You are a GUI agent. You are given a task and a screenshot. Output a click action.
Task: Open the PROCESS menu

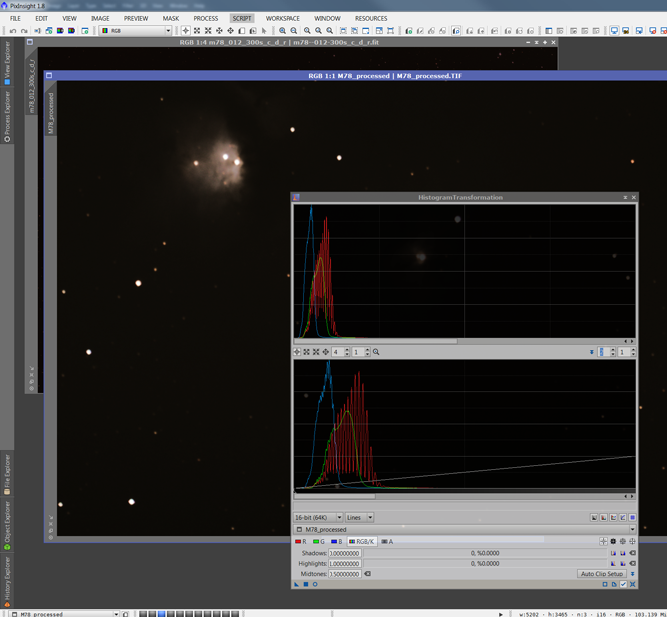(x=205, y=18)
